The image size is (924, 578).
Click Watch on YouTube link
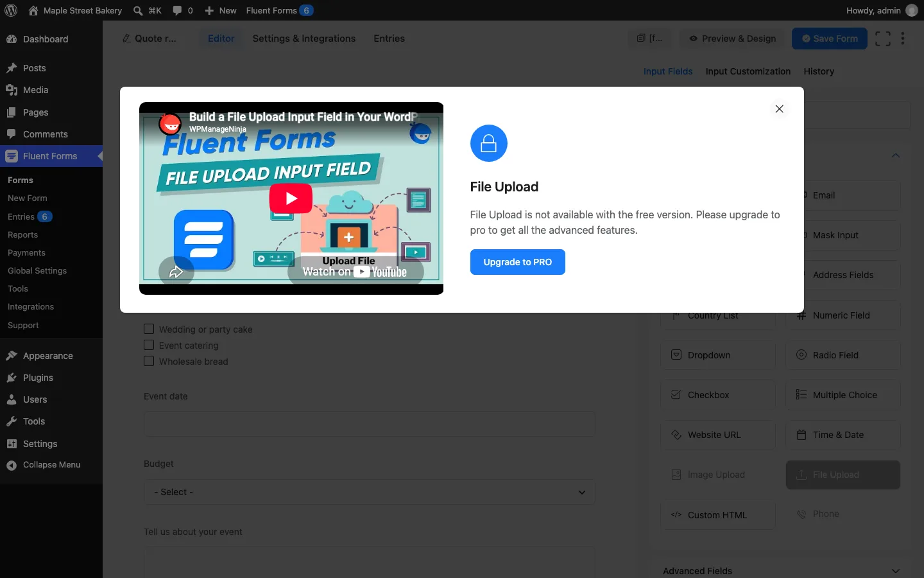(355, 272)
